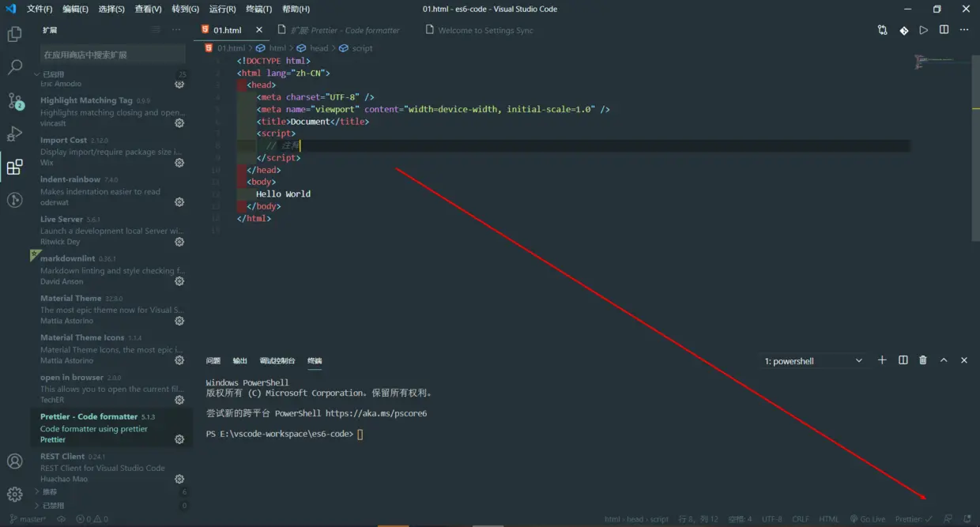Change UTF-8 encoding in status bar
The image size is (980, 527).
(x=772, y=519)
